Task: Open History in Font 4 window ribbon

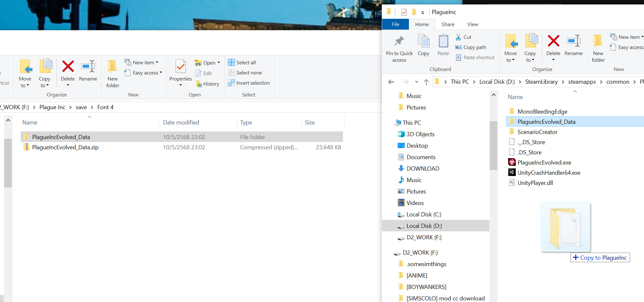Action: coord(207,84)
